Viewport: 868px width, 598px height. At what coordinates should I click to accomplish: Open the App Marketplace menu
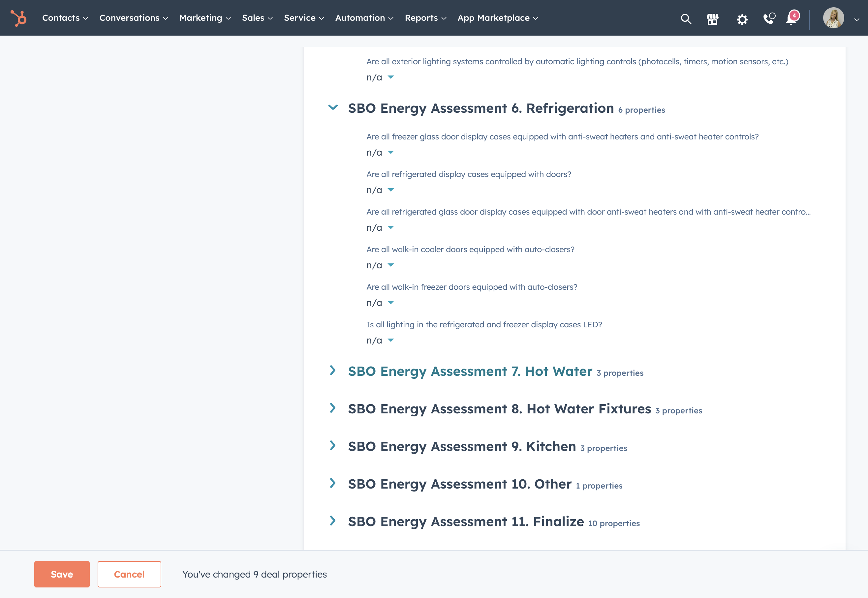[497, 18]
